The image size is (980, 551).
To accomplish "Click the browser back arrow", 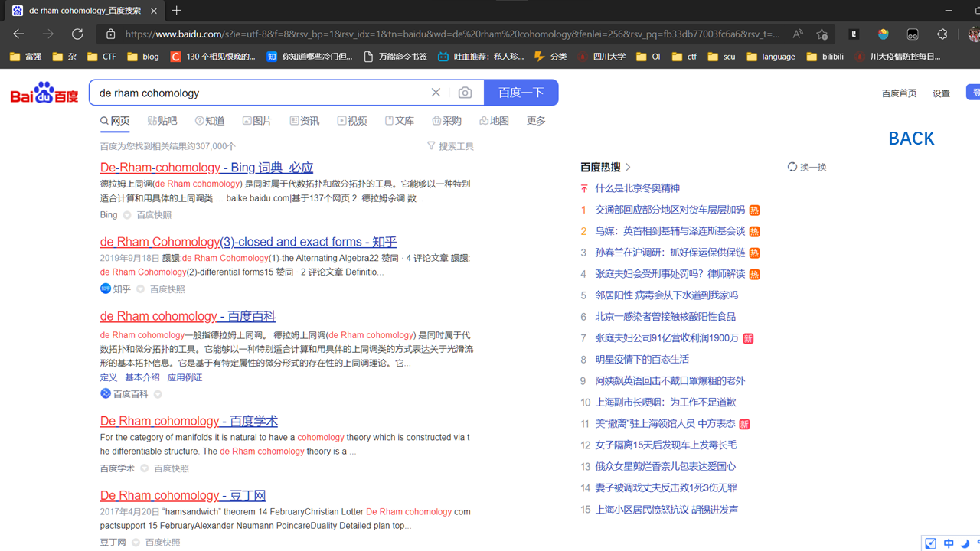I will (18, 34).
